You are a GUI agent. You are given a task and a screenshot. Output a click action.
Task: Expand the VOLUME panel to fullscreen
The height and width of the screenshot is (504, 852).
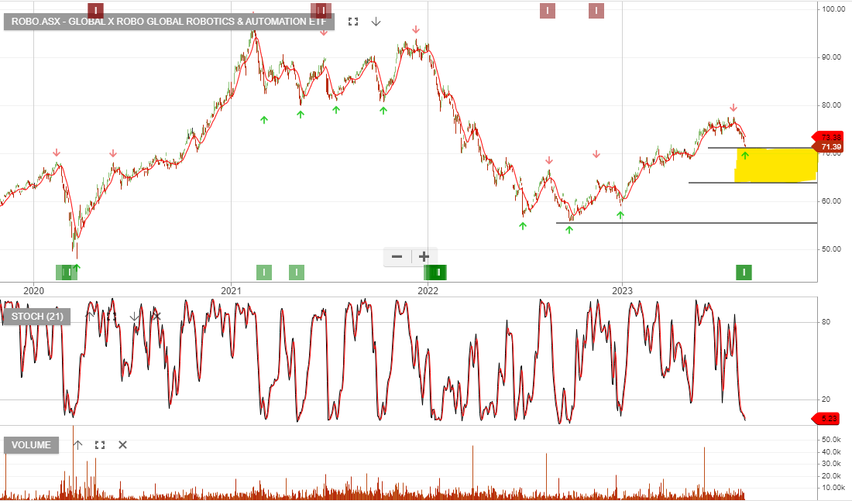(99, 444)
